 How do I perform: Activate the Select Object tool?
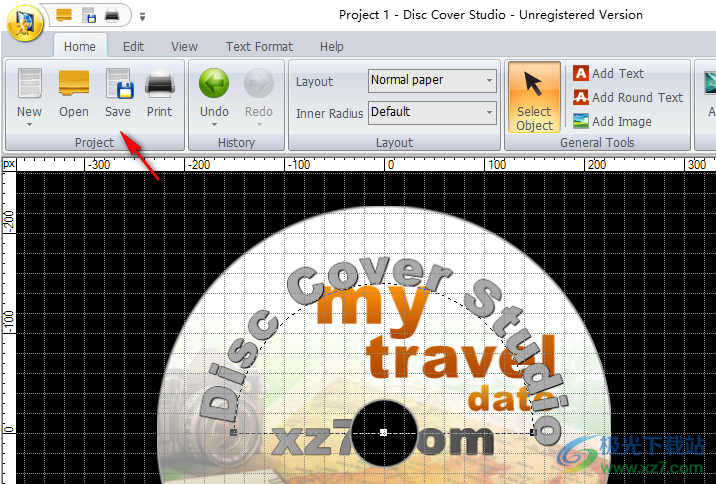tap(534, 97)
